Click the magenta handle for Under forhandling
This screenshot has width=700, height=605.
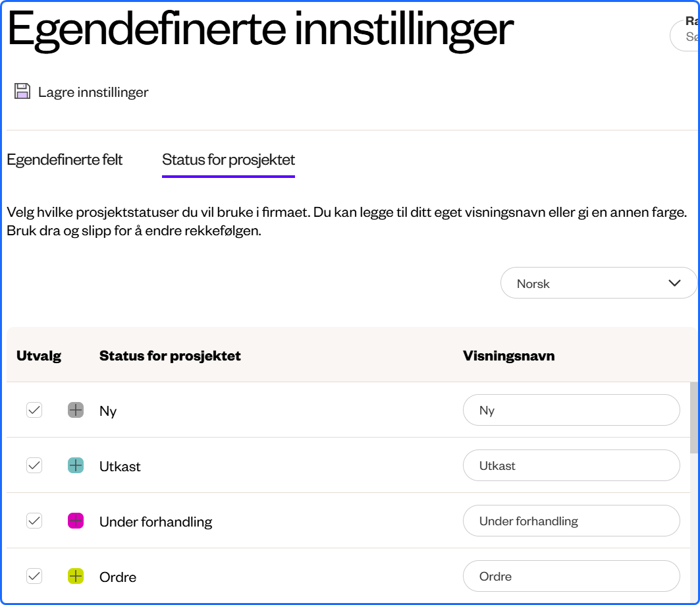click(x=76, y=521)
